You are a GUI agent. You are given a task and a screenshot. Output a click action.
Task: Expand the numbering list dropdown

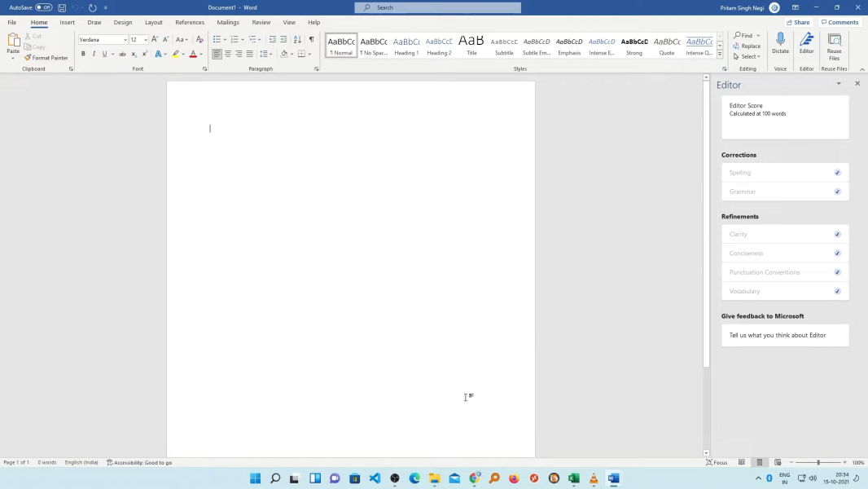pos(243,39)
